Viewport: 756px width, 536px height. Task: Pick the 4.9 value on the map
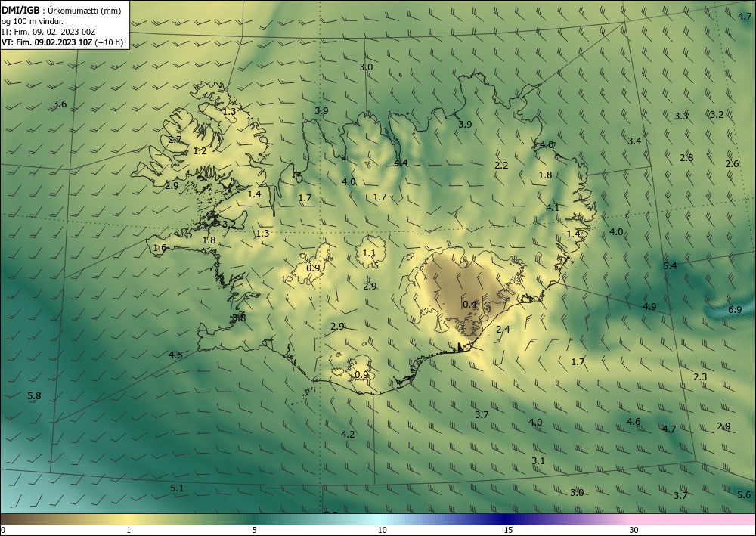(649, 307)
